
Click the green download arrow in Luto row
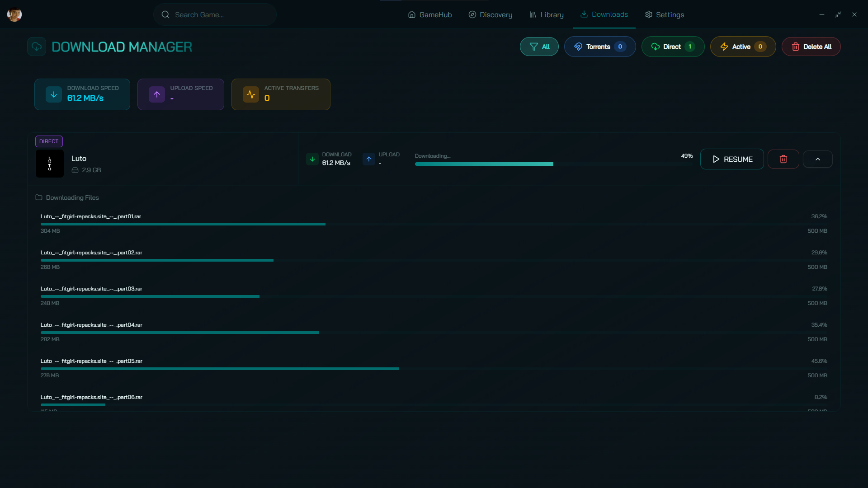312,159
